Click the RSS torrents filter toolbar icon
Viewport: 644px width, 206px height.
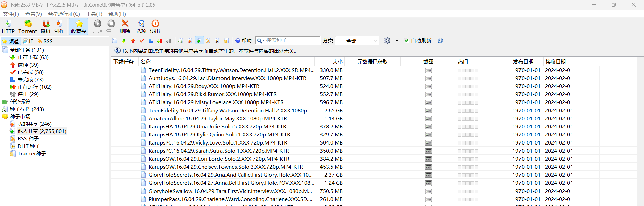208,41
